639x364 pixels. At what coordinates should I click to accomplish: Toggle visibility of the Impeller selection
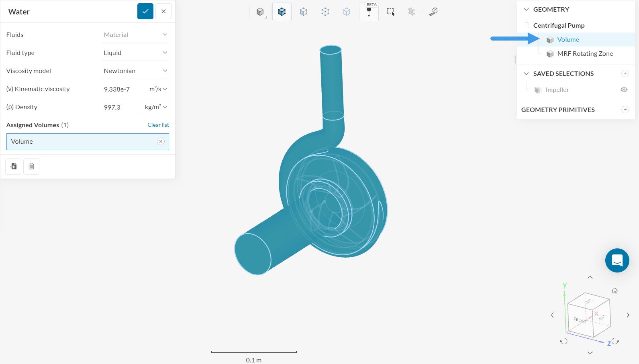624,89
